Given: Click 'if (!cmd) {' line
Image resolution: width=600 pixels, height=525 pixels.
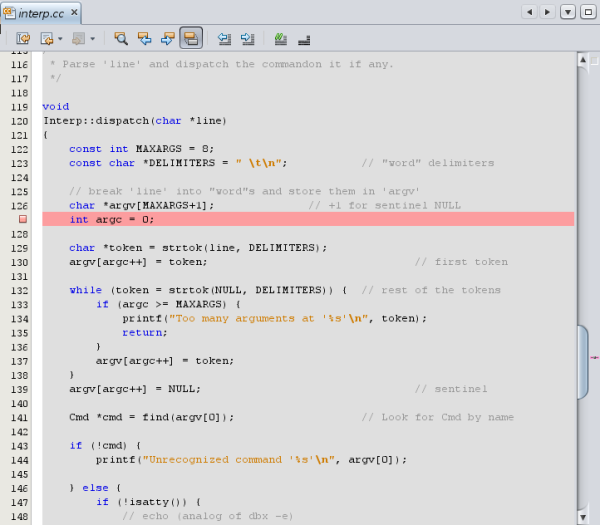Looking at the screenshot, I should click(x=105, y=445).
